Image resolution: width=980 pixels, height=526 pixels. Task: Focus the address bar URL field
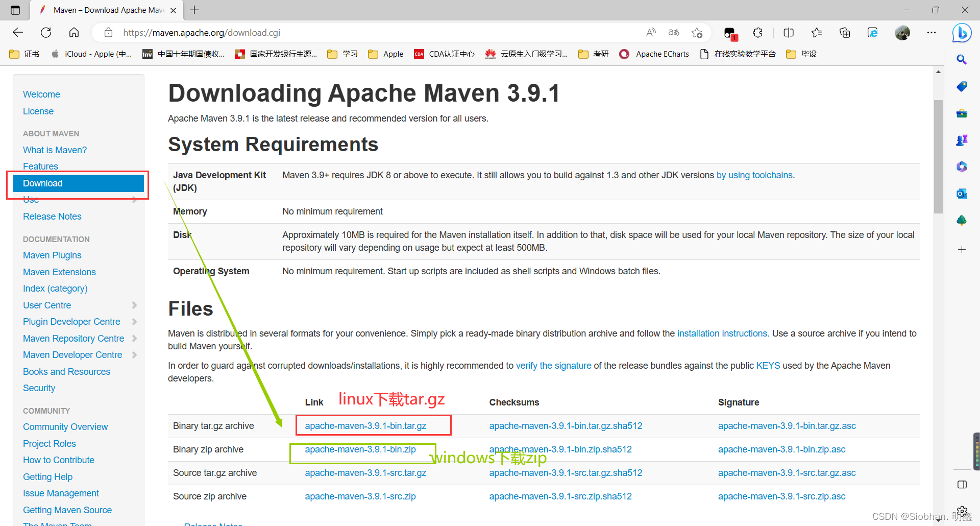pyautogui.click(x=378, y=33)
